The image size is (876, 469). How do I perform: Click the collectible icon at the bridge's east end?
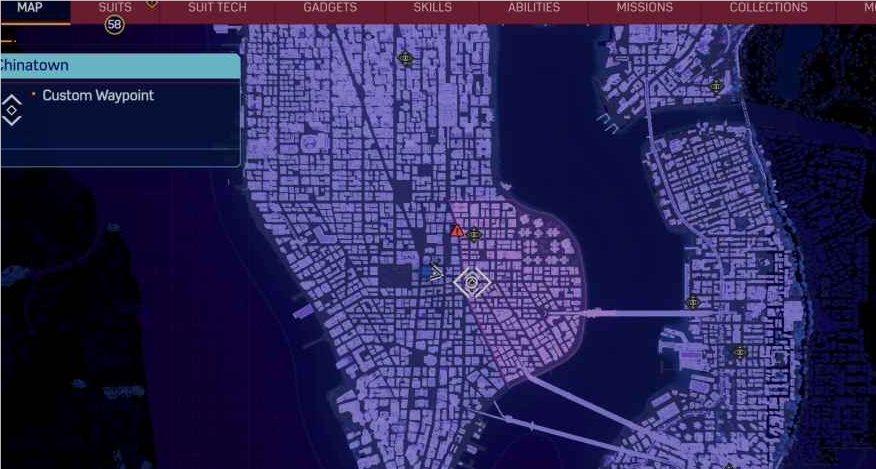point(693,302)
